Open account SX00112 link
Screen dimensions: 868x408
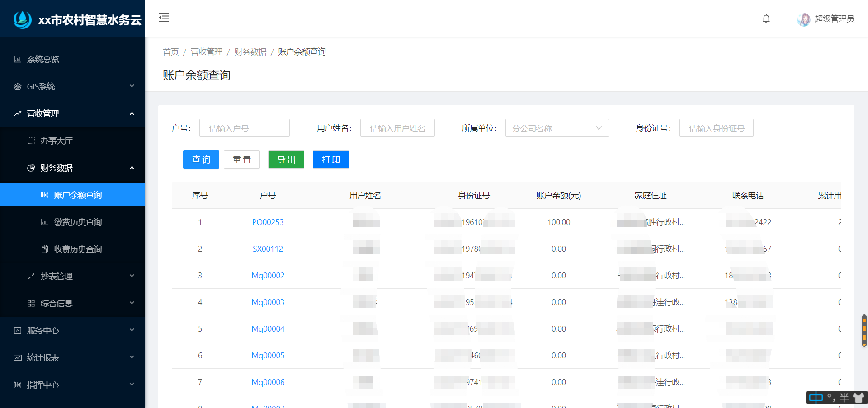(268, 249)
